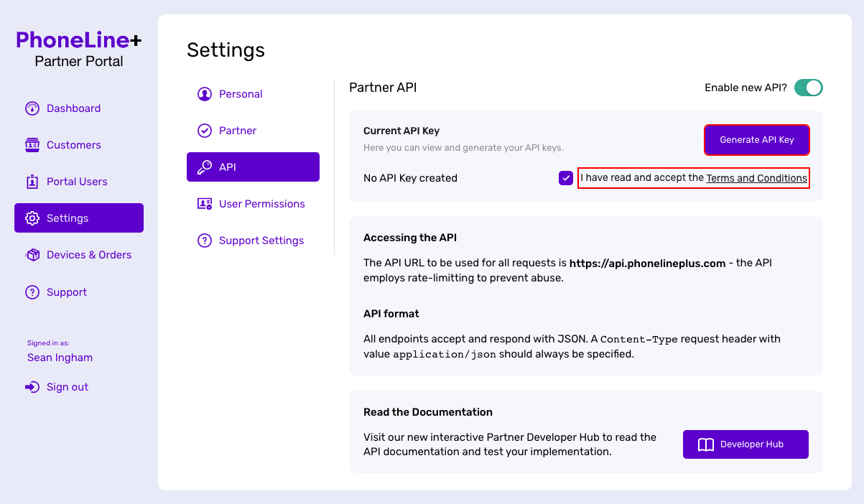Image resolution: width=864 pixels, height=504 pixels.
Task: Click the Personal profile icon
Action: pyautogui.click(x=205, y=94)
